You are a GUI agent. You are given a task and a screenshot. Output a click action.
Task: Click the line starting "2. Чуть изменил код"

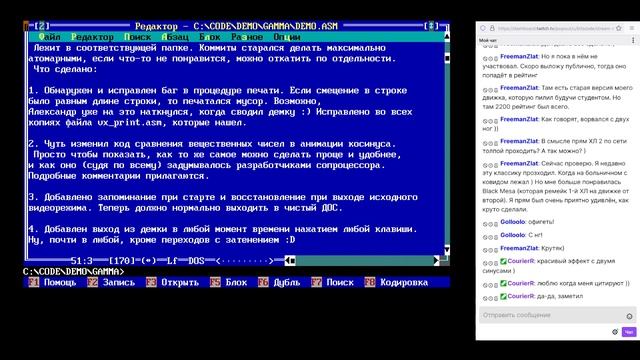[212, 144]
